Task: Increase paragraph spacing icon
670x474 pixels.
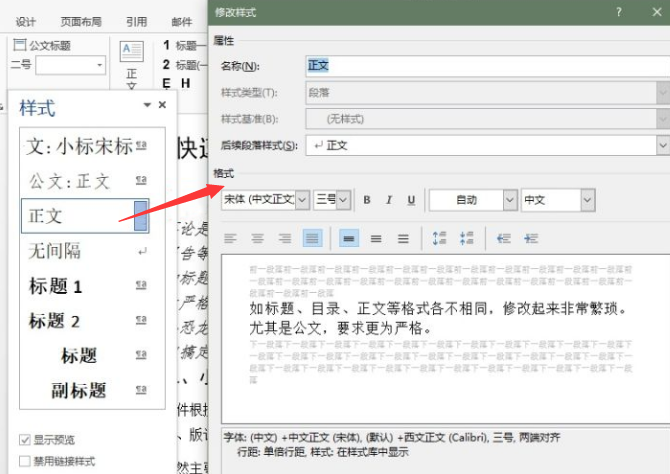Action: 439,238
